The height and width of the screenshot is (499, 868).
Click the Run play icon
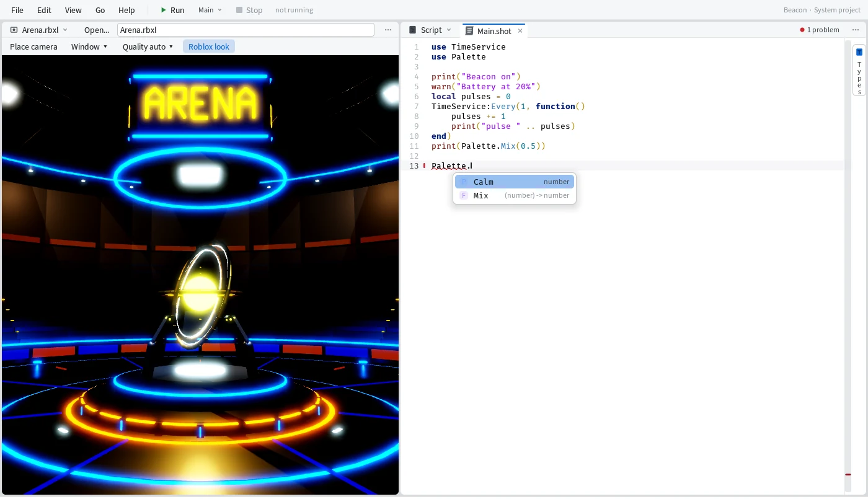click(x=163, y=10)
